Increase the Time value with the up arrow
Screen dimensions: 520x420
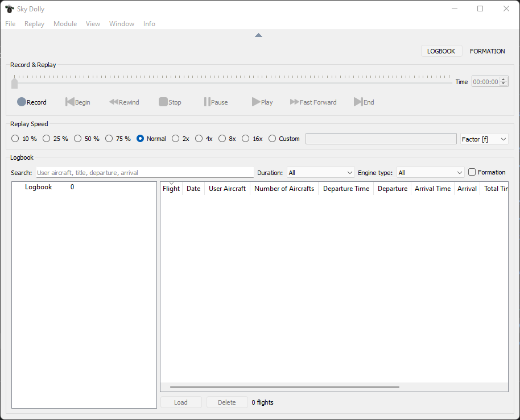(504, 80)
